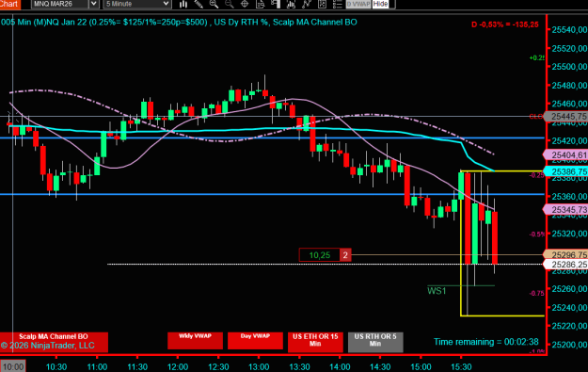Open the strategies icon
The image size is (588, 372).
pyautogui.click(x=307, y=4)
